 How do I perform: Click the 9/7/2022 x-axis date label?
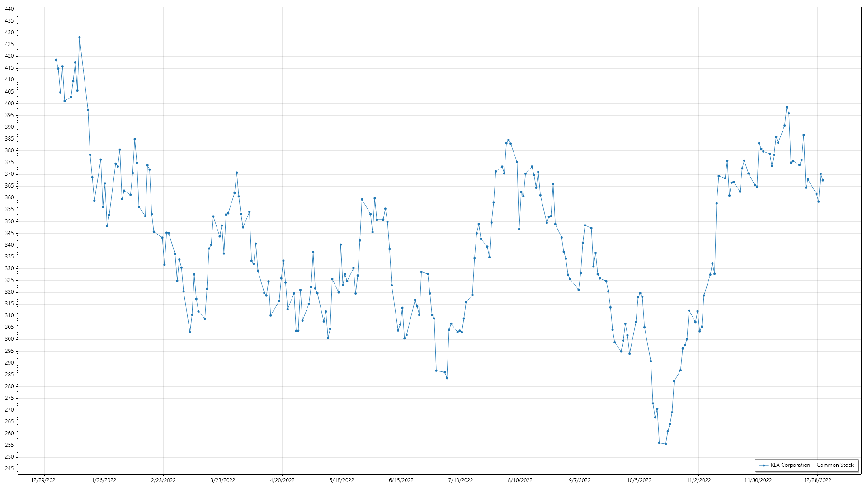[x=580, y=480]
